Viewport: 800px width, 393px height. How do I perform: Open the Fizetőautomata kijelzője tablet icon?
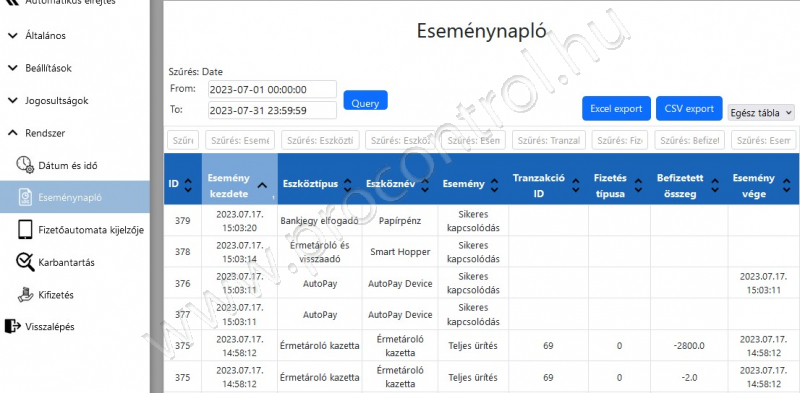coord(24,230)
